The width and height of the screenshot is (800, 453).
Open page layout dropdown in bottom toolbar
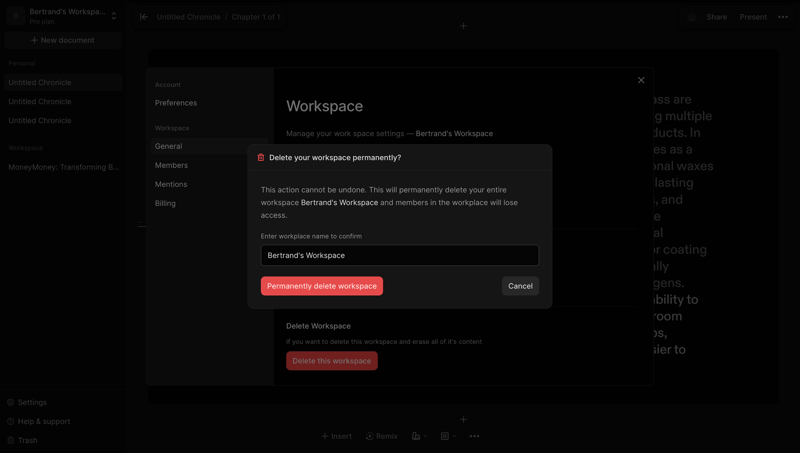click(448, 436)
